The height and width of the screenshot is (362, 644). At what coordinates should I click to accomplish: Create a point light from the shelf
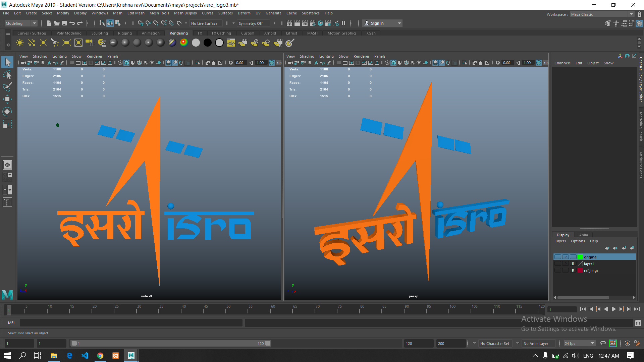click(x=43, y=43)
